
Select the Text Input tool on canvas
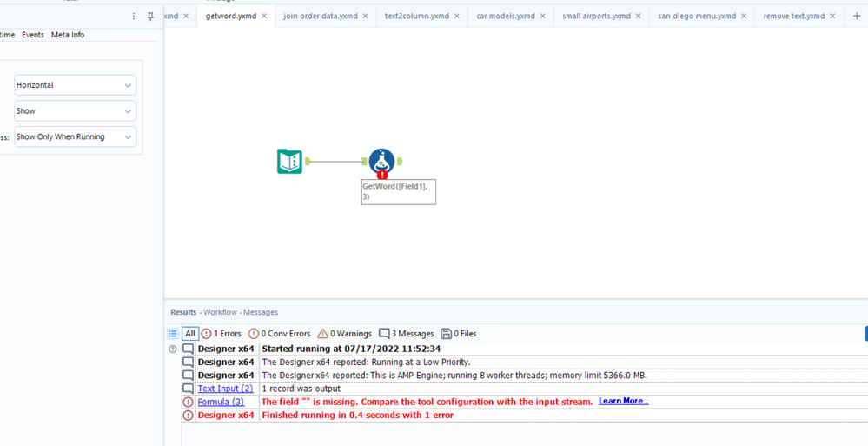point(289,161)
